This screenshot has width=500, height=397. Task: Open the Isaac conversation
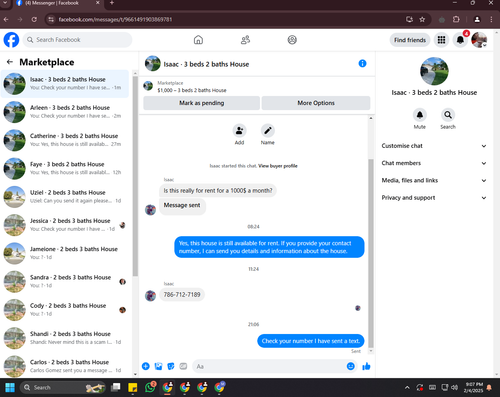65,84
